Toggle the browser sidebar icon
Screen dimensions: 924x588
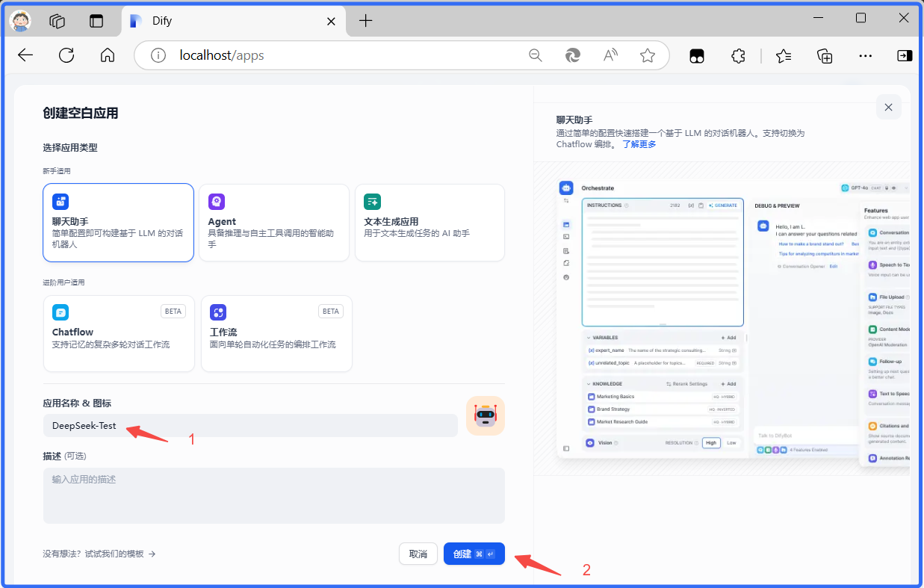tap(905, 56)
